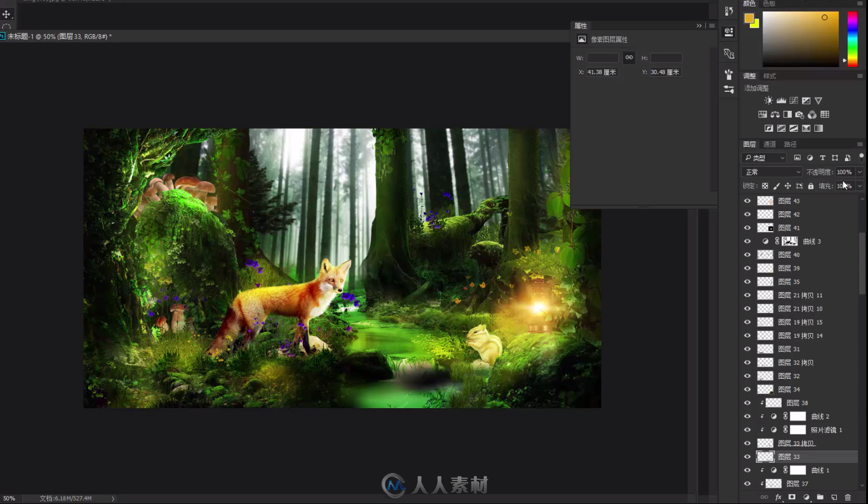Screen dimensions: 868x504
Task: Expand the status bar info arrow
Action: [113, 498]
